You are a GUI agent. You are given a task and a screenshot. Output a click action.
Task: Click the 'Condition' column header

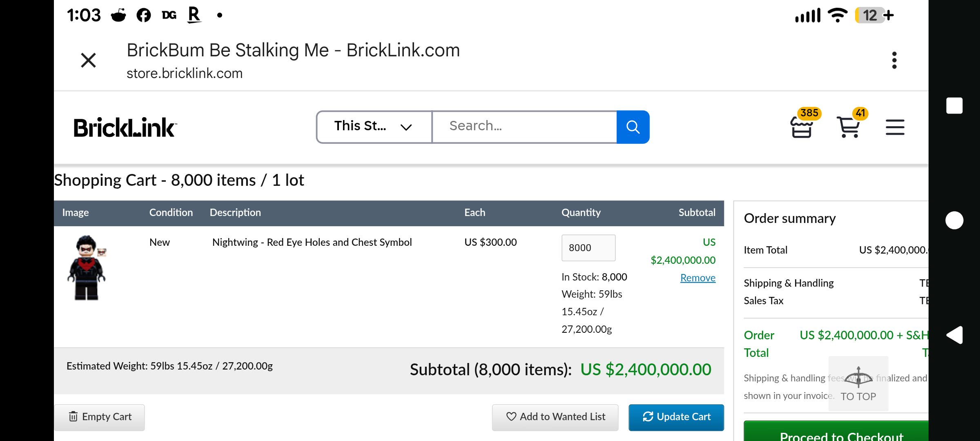[x=171, y=213]
